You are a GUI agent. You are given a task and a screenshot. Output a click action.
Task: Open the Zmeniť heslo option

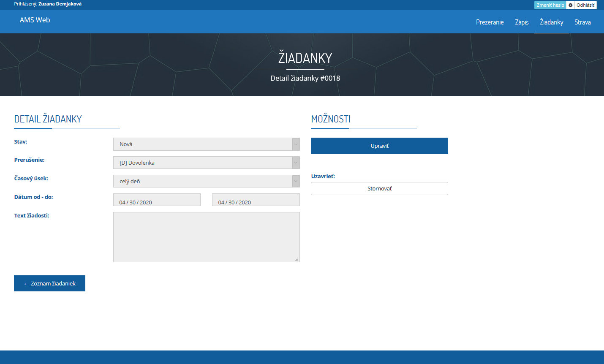tap(550, 5)
